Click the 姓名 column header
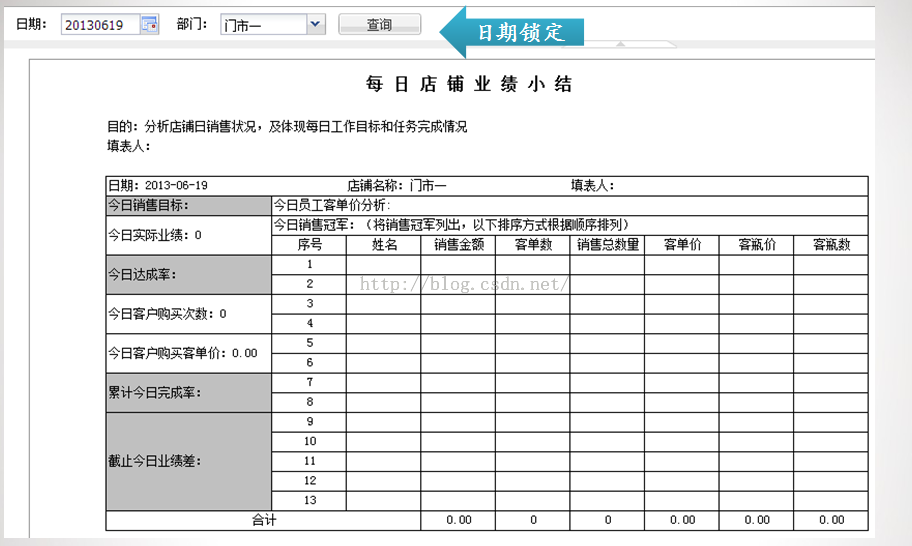 click(384, 245)
